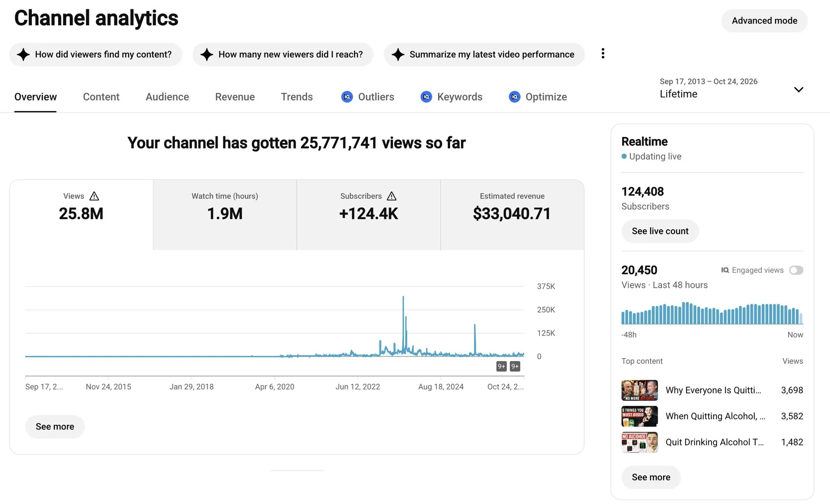Click the 'Updating live' status text
830x504 pixels.
[655, 156]
